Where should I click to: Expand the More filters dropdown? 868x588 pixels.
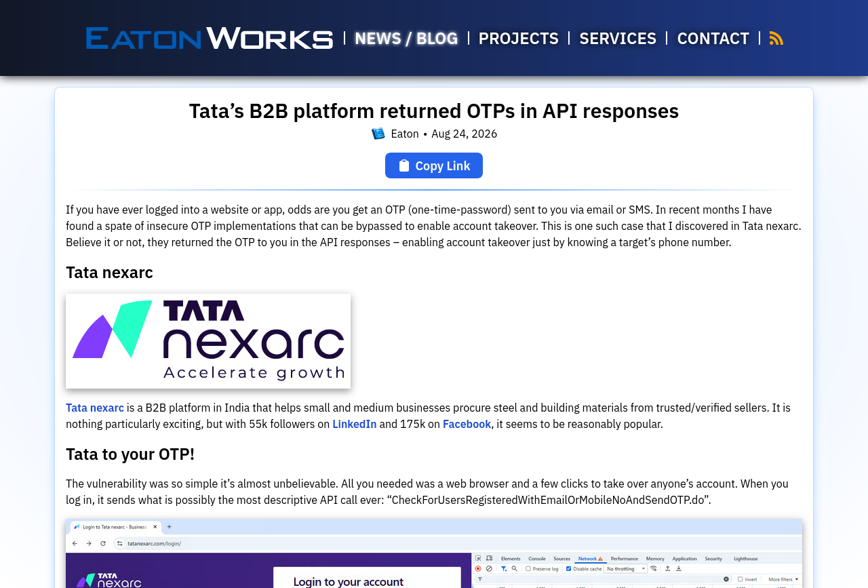[x=783, y=579]
